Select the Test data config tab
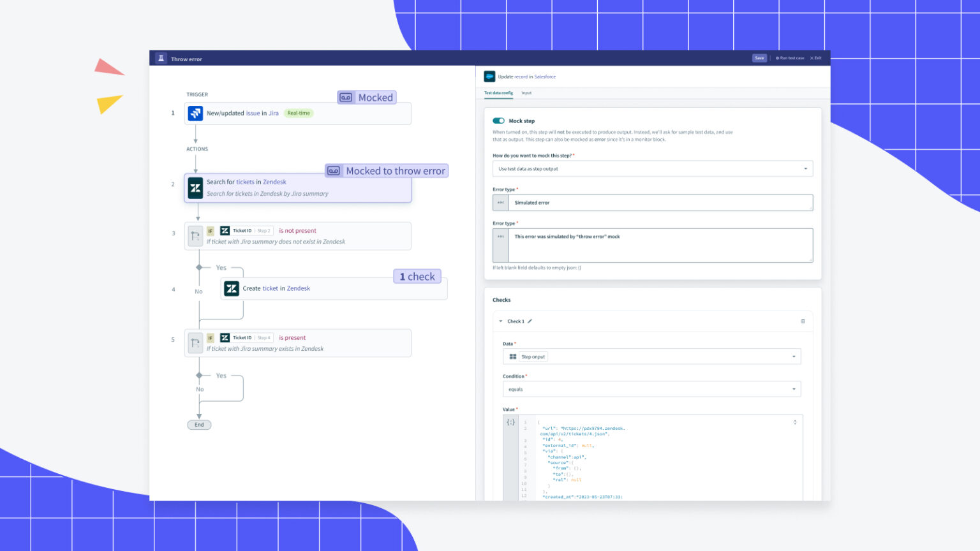Image resolution: width=980 pixels, height=551 pixels. point(498,93)
